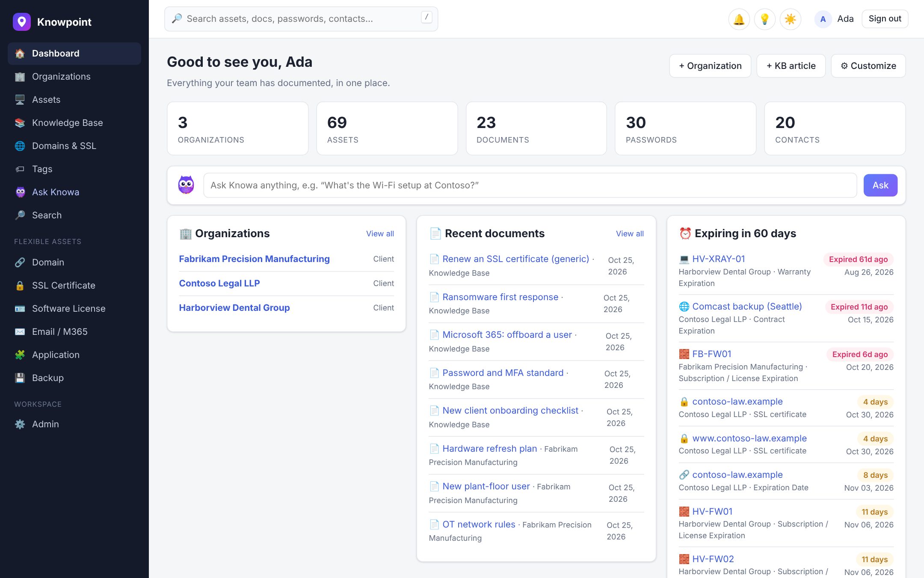Click the Tags label icon
This screenshot has height=578, width=924.
tap(20, 169)
